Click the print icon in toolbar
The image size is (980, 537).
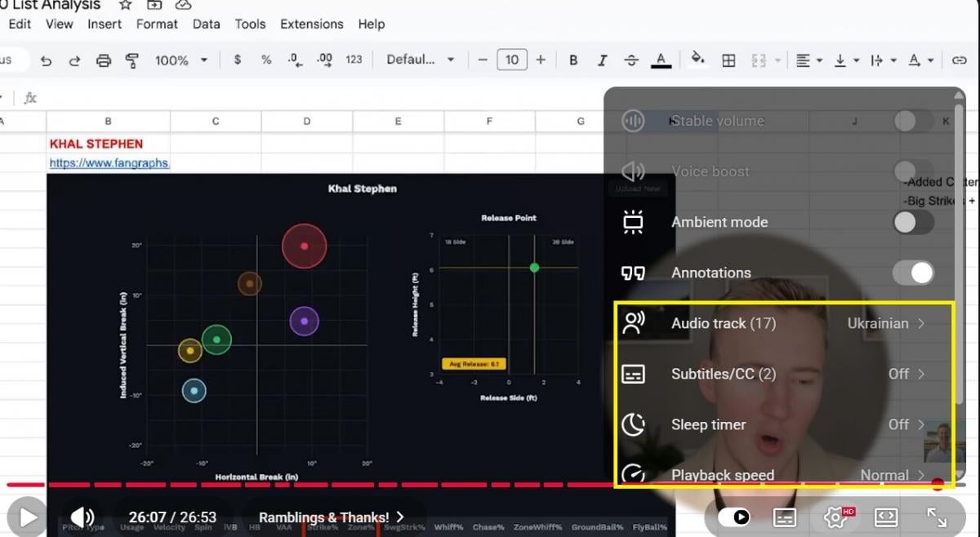click(103, 60)
